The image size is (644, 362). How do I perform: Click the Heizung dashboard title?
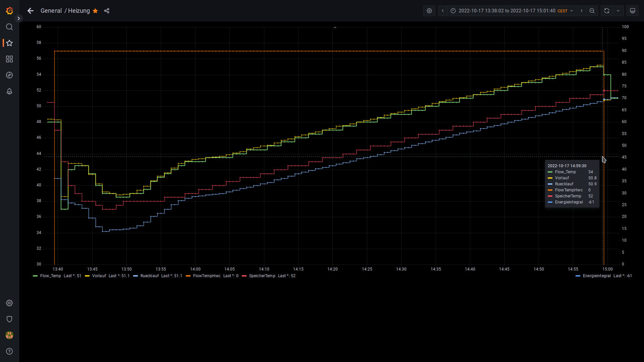(79, 11)
